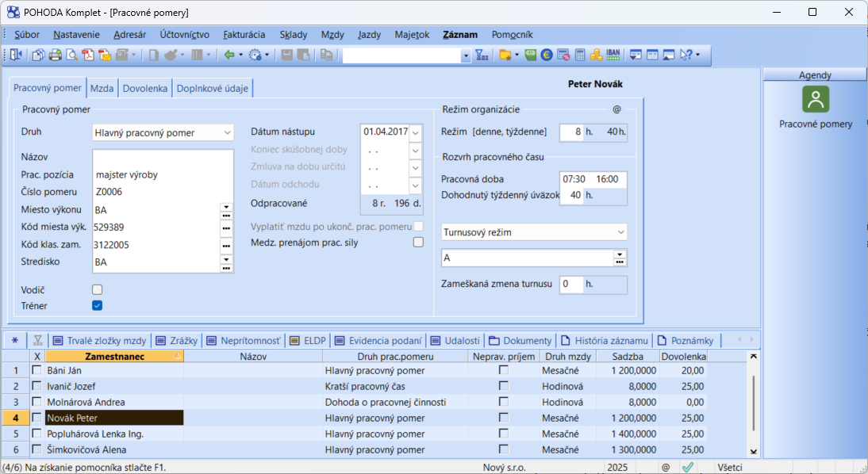868x474 pixels.
Task: Uncheck the Tréner checkbox
Action: 98,305
